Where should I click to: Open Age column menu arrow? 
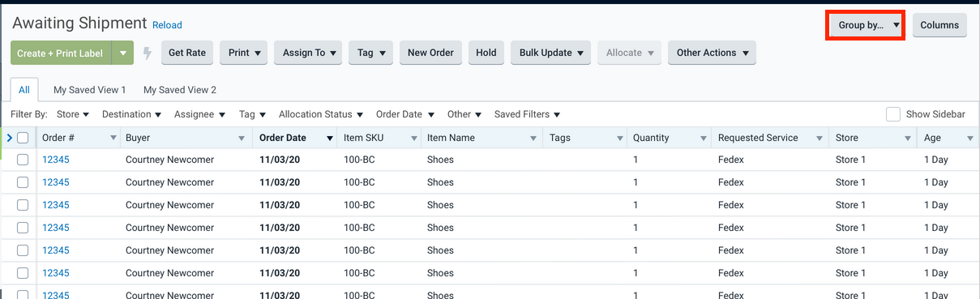pyautogui.click(x=970, y=139)
